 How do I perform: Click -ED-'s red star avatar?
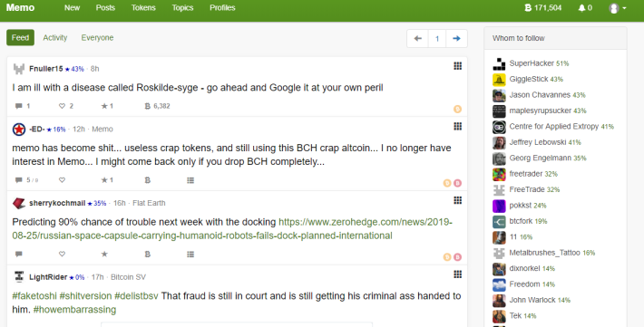click(19, 130)
